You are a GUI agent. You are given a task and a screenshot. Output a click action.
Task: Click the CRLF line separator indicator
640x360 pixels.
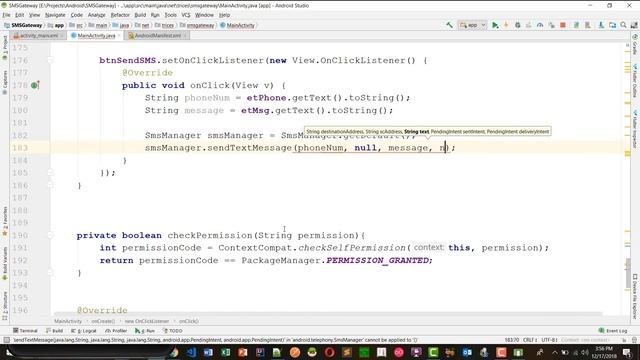pos(530,340)
